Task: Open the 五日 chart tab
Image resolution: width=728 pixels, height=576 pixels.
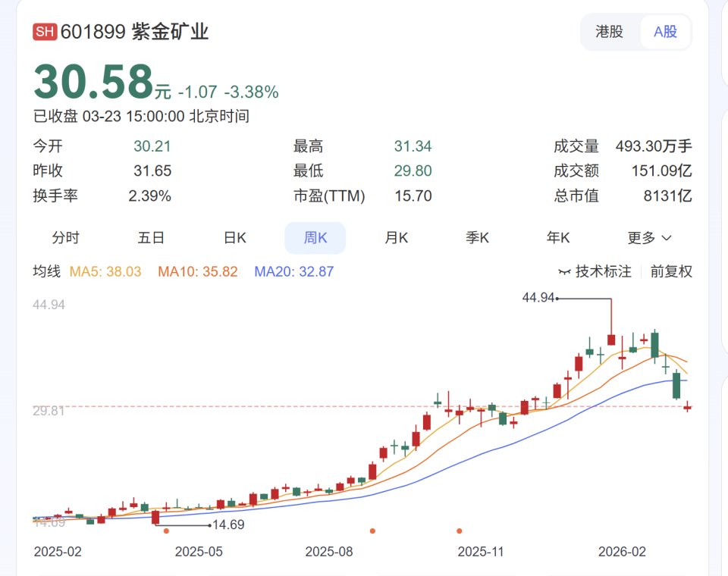Action: pyautogui.click(x=151, y=238)
